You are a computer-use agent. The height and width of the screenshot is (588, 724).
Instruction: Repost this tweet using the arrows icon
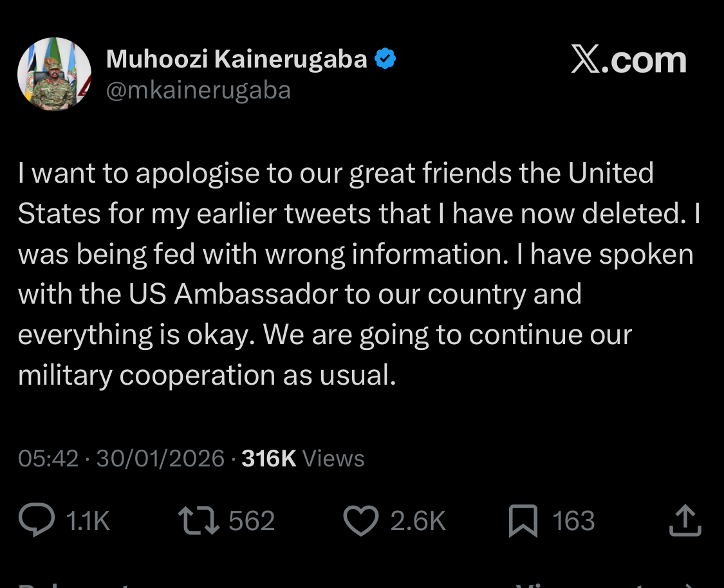click(x=200, y=520)
